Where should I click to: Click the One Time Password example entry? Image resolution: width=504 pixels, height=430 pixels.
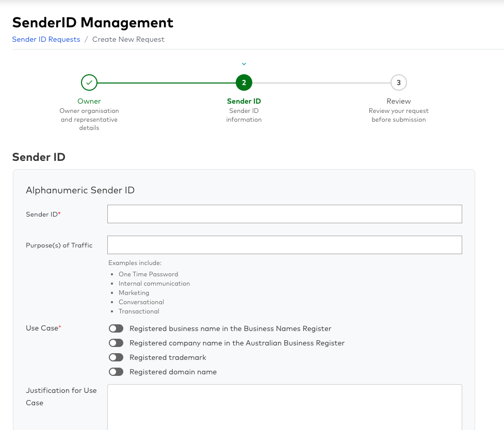pos(148,274)
